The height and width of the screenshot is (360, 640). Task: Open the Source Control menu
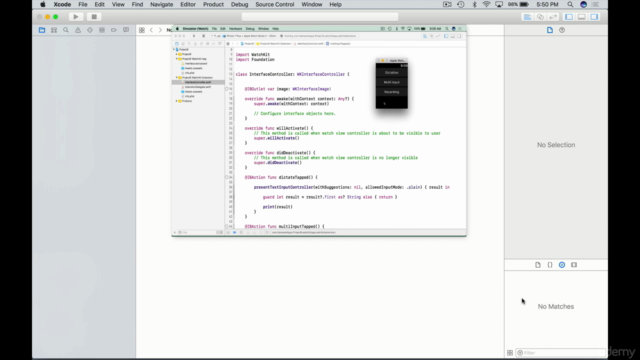(x=275, y=4)
